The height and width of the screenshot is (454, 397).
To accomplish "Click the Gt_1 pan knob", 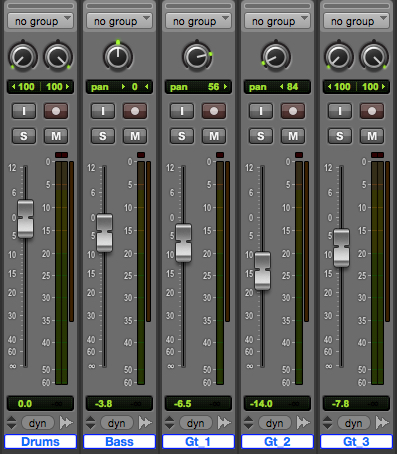I will tap(197, 57).
